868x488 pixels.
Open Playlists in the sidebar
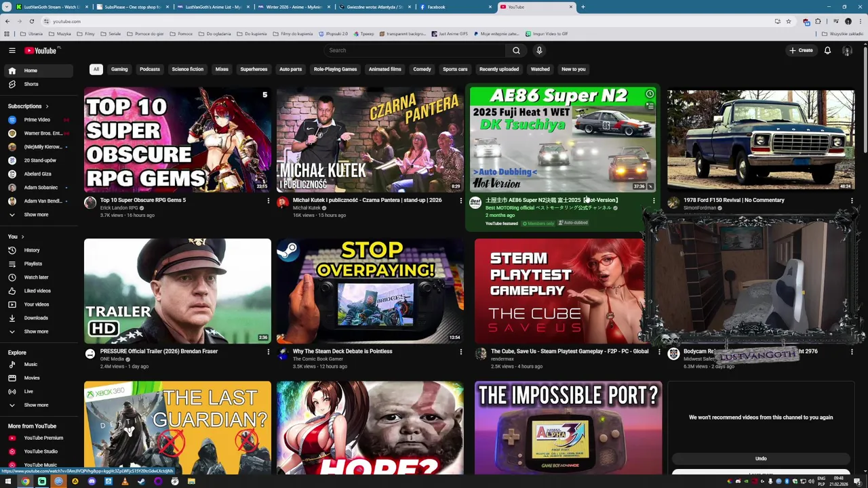pyautogui.click(x=38, y=264)
